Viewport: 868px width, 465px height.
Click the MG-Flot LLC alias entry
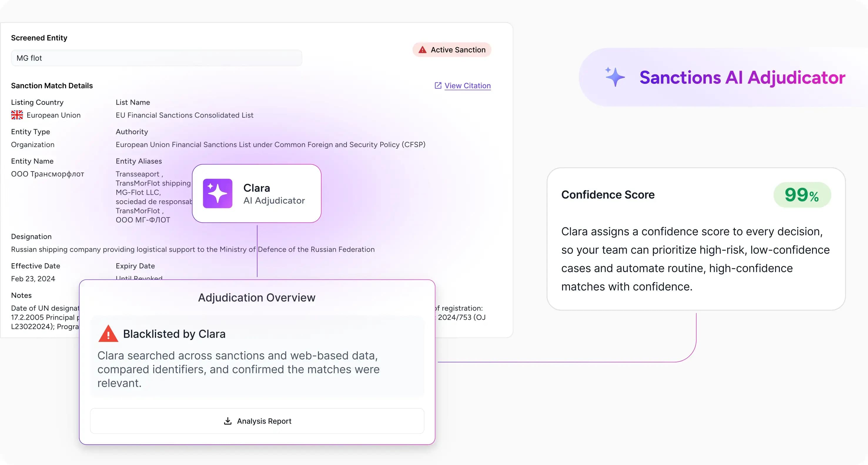coord(138,192)
